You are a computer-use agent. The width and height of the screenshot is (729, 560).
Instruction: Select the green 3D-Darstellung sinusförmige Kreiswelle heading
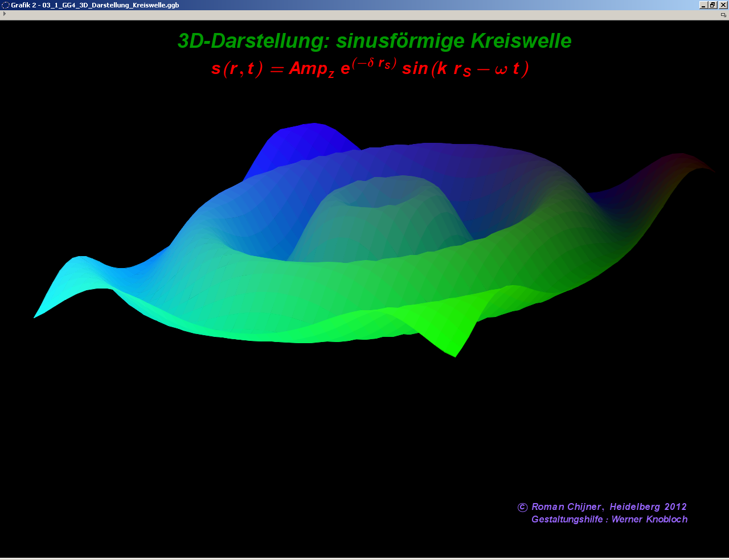click(374, 41)
